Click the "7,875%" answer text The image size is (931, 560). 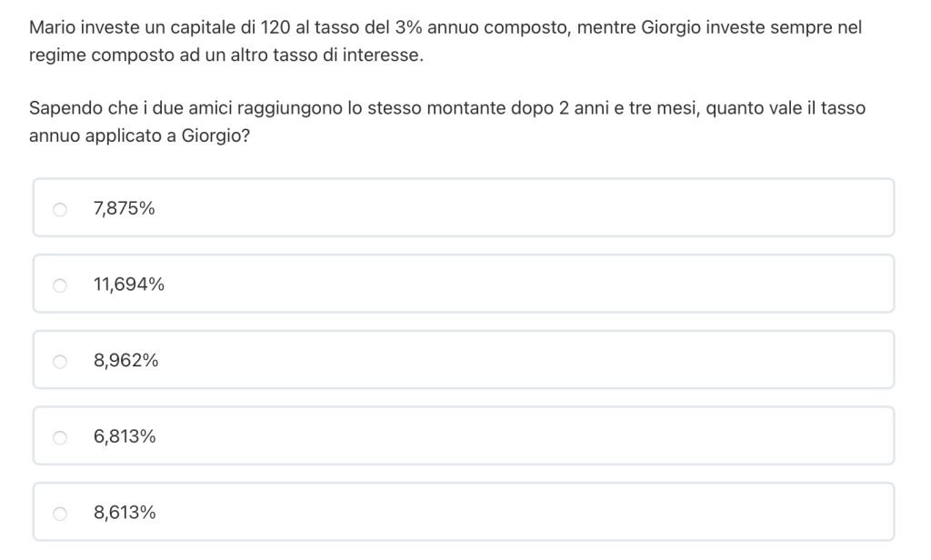tap(124, 209)
